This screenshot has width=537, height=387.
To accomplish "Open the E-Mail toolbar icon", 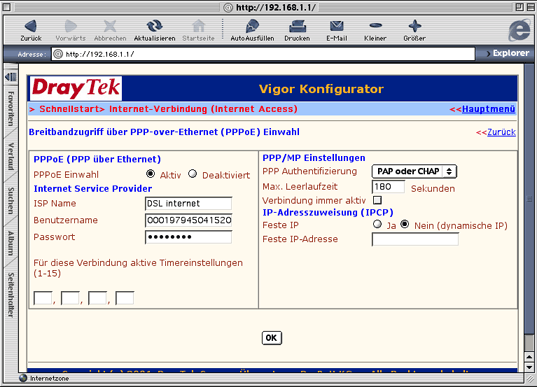I will tap(337, 26).
